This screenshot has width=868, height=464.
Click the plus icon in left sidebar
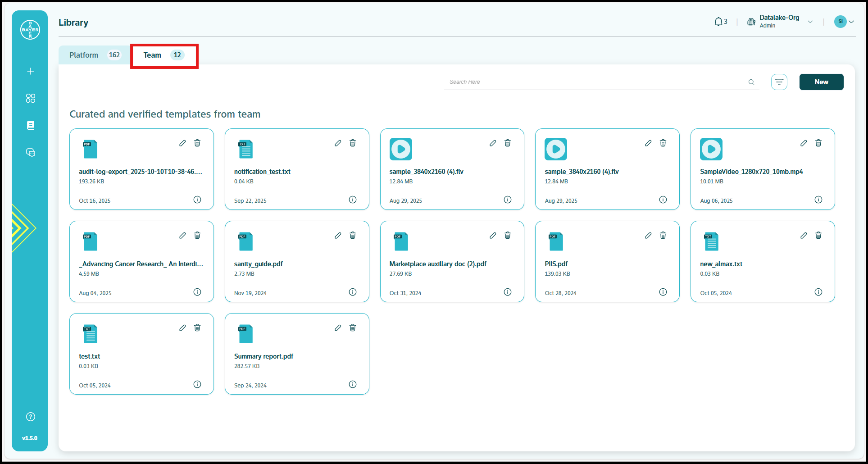click(x=30, y=71)
